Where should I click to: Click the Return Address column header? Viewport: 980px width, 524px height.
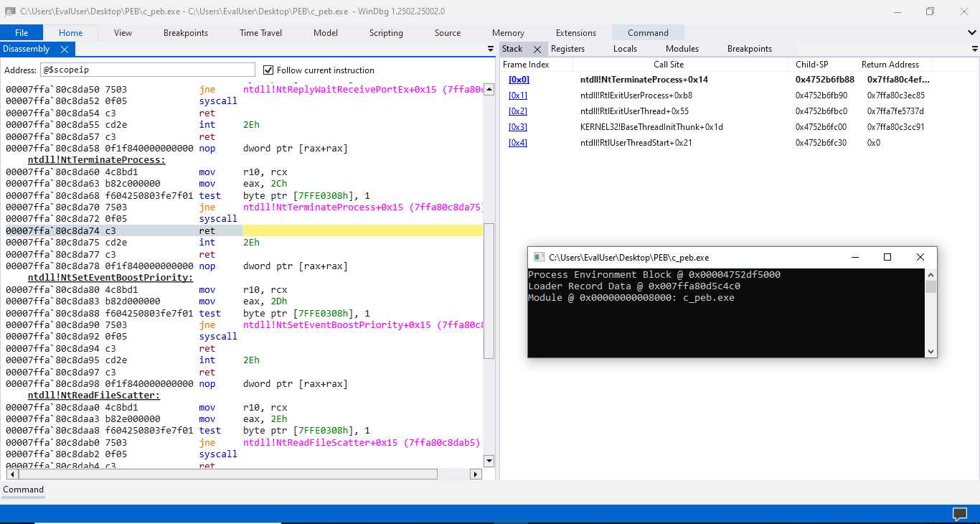pyautogui.click(x=890, y=65)
